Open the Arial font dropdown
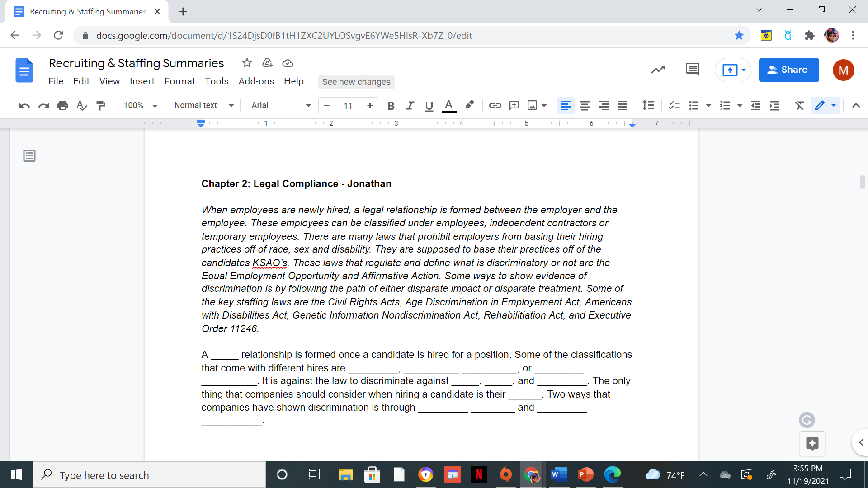Viewport: 868px width, 488px height. pos(281,105)
